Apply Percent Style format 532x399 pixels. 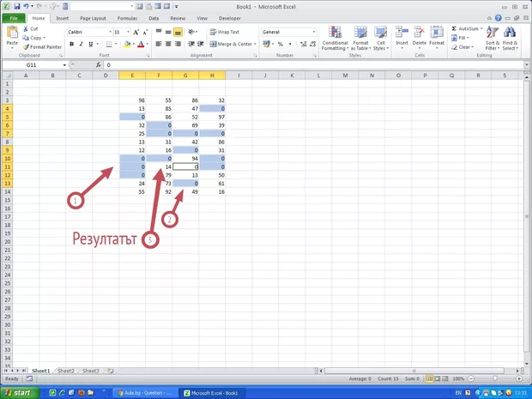click(281, 44)
